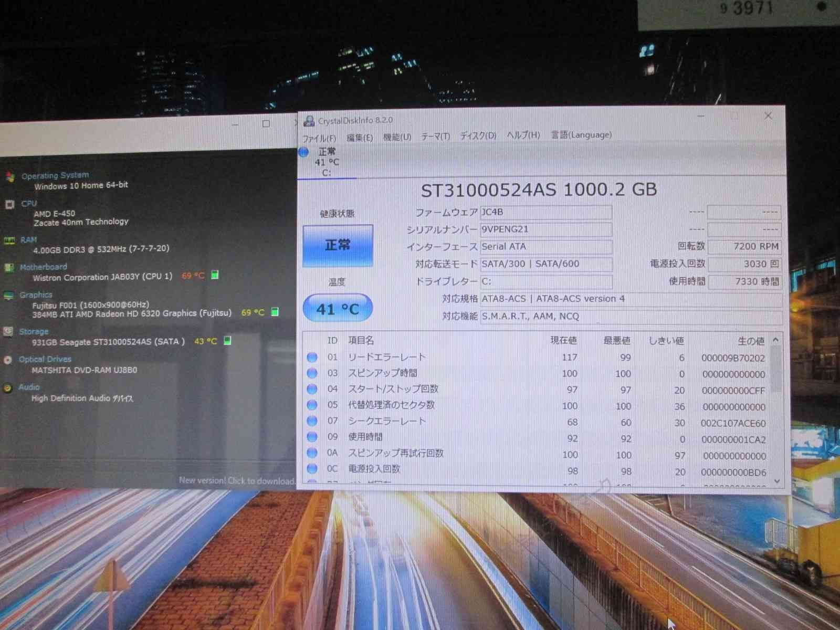Click the RAM icon in Speccy summary
Screen dimensions: 840x630
[9, 241]
